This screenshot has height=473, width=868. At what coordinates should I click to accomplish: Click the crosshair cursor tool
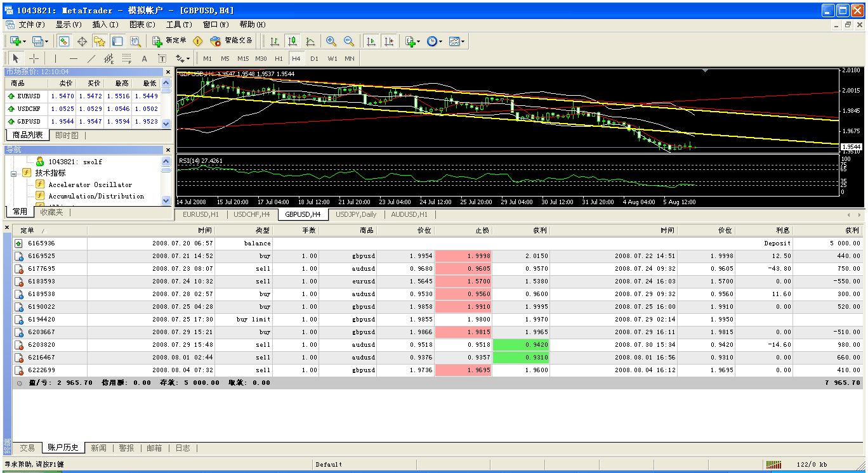tap(34, 58)
